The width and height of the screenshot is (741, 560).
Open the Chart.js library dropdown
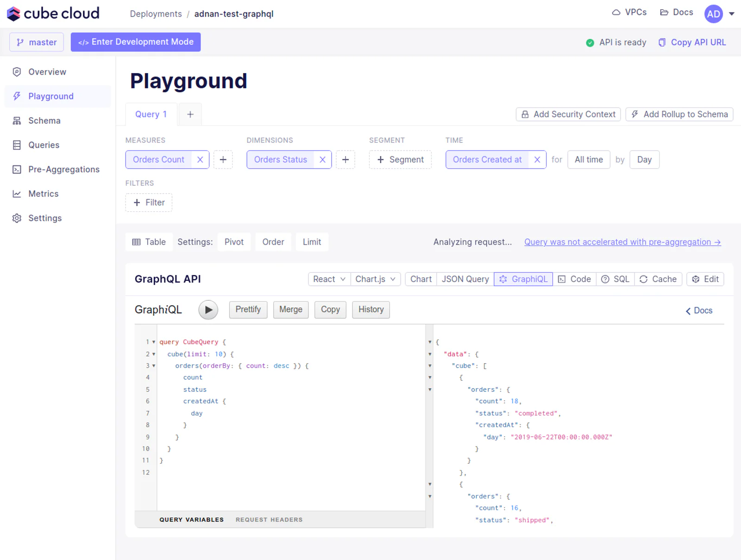[x=375, y=279]
